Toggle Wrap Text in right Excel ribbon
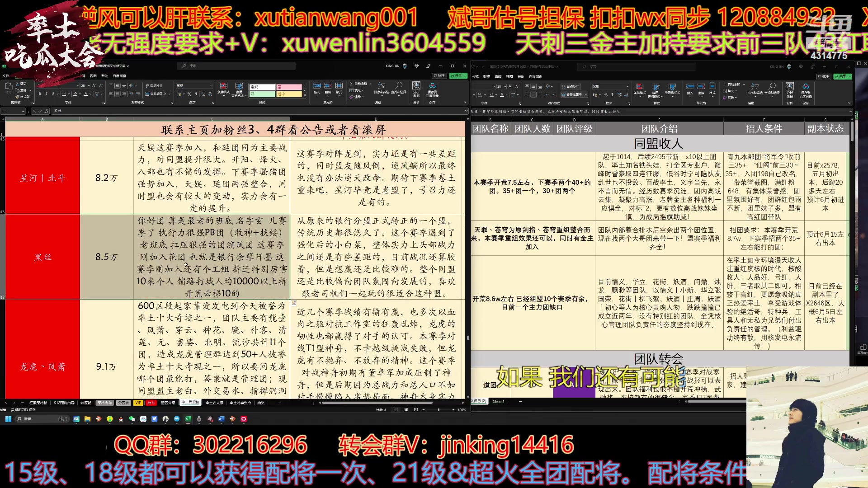Viewport: 868px width, 488px height. [x=571, y=86]
